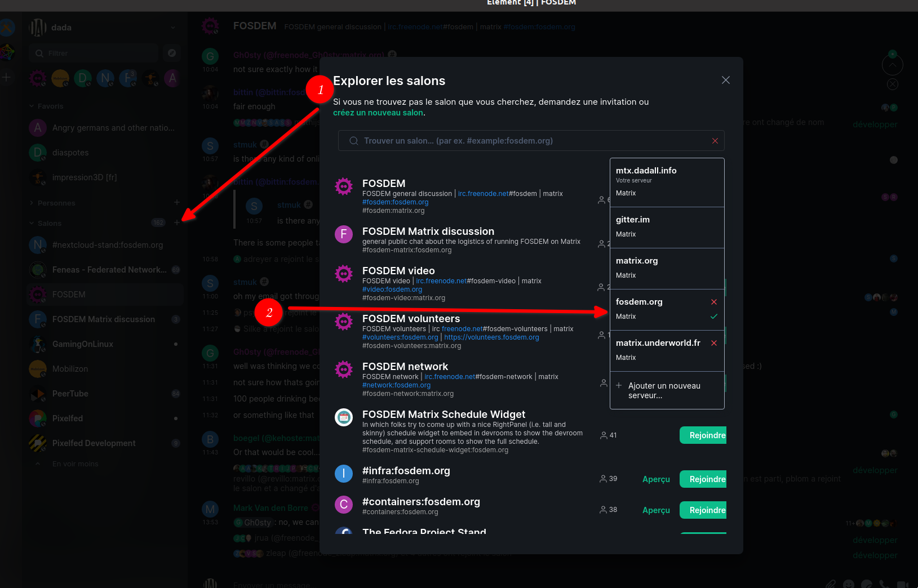Viewport: 918px width, 588px height.
Task: Create a new space with plus icon
Action: 7,77
